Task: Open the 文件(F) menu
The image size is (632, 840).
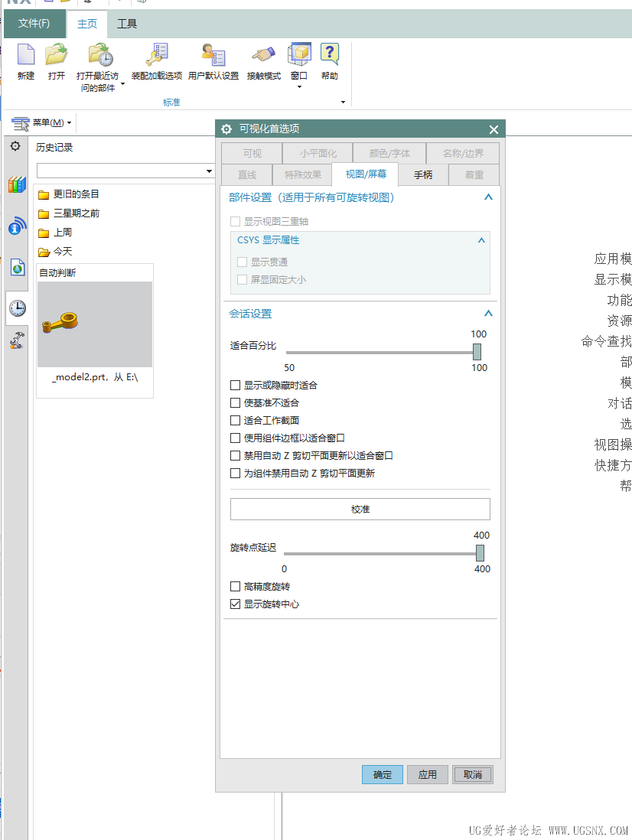Action: pyautogui.click(x=34, y=24)
